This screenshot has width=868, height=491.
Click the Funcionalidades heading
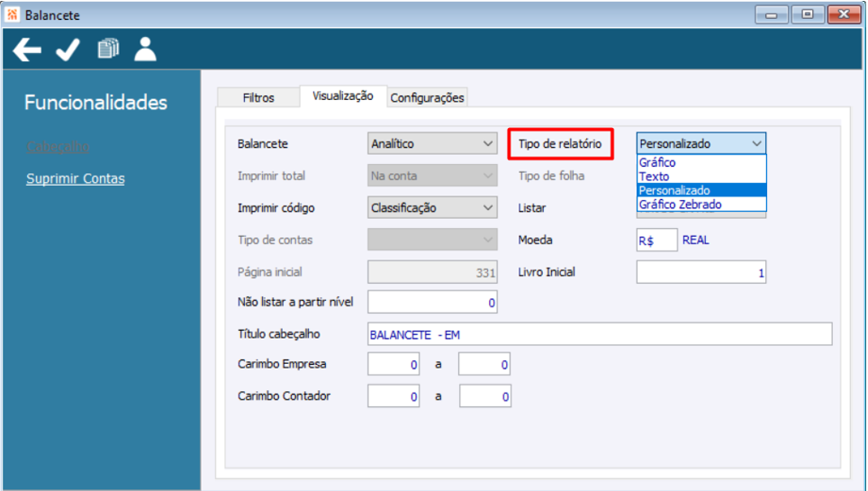click(95, 103)
